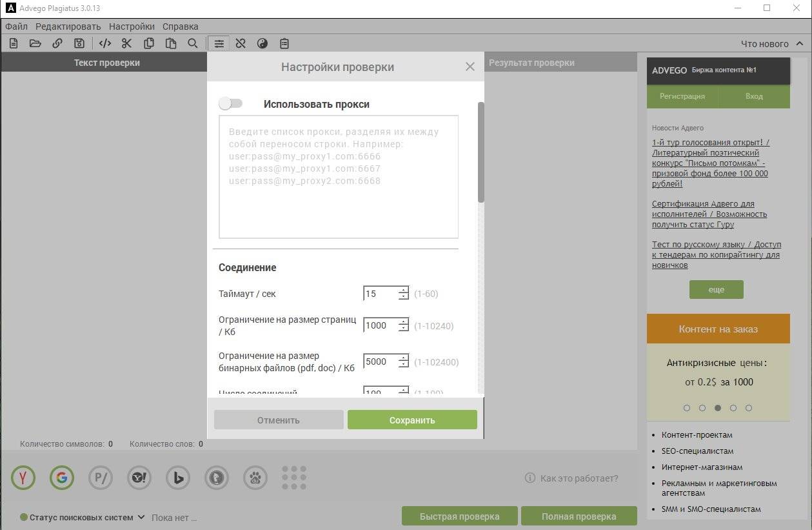This screenshot has height=530, width=812.
Task: Select the second carousel dot in the banner
Action: 702,408
